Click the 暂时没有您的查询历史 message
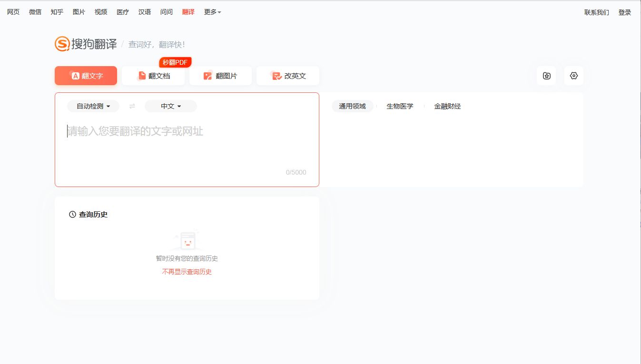641x364 pixels. tap(187, 258)
